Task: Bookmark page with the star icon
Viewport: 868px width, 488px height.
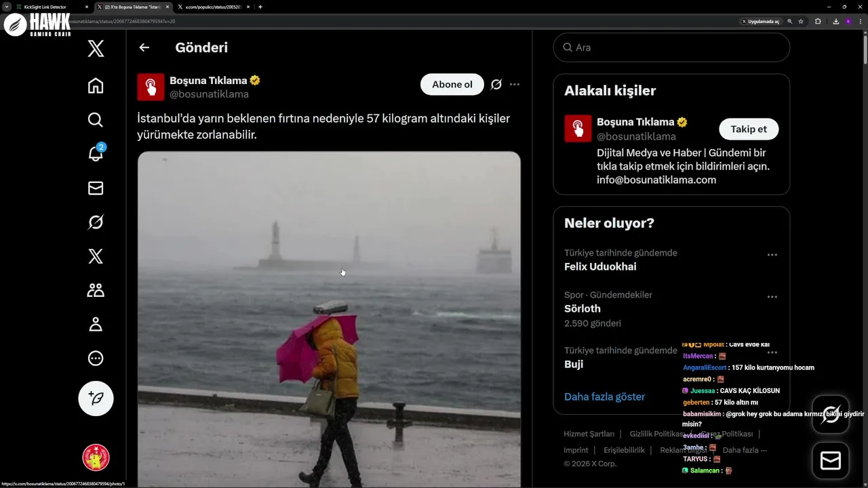Action: [x=801, y=21]
